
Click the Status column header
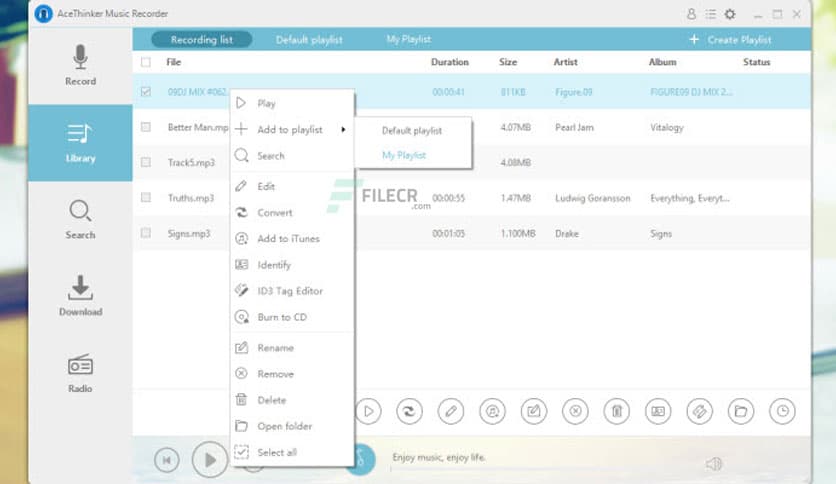tap(757, 62)
